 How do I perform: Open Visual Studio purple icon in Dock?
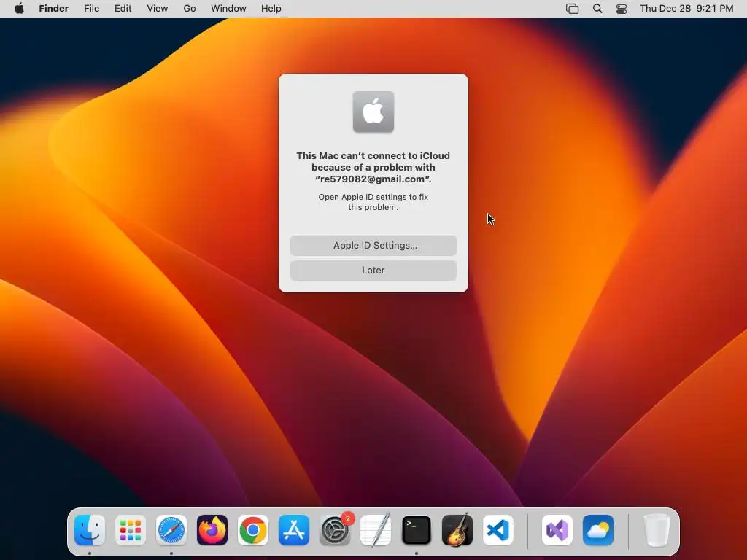(x=557, y=530)
